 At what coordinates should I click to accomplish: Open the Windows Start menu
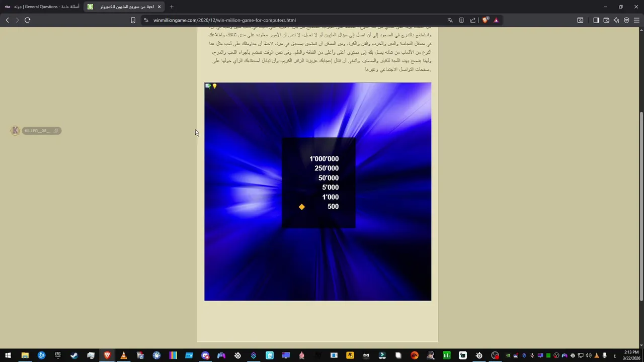click(x=8, y=355)
